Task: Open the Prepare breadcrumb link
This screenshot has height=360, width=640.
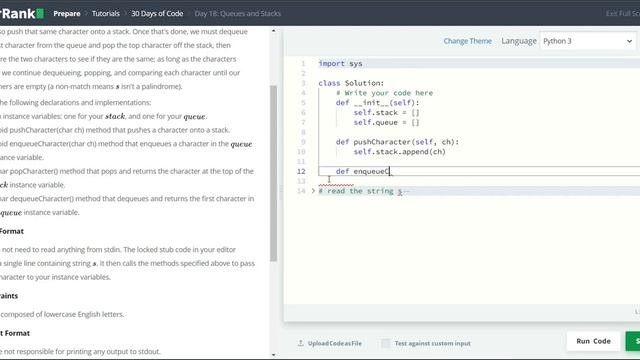Action: click(67, 13)
